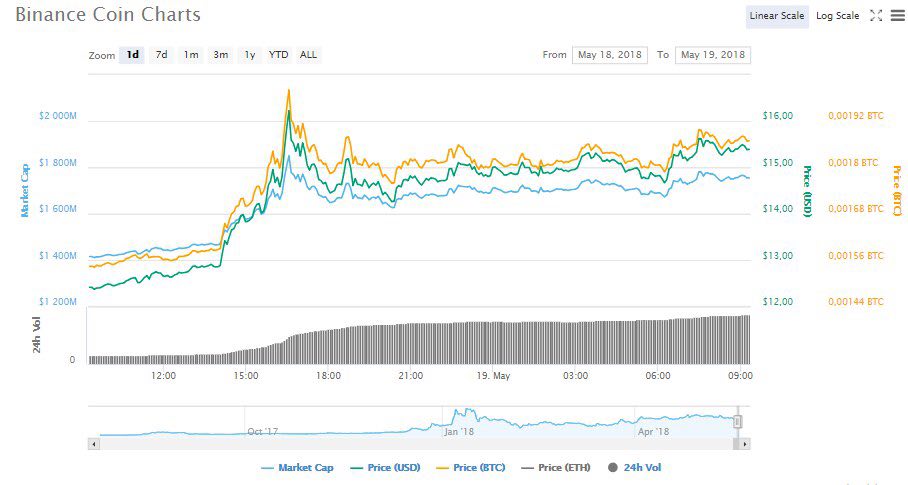Click navigator scroll right arrow

[x=745, y=444]
